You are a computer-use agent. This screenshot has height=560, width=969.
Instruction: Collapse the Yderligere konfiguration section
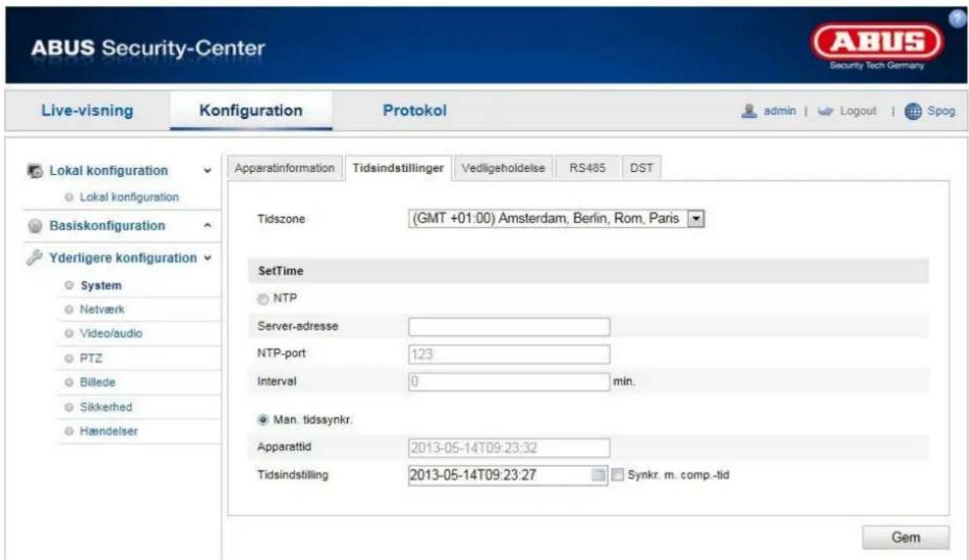pos(206,259)
